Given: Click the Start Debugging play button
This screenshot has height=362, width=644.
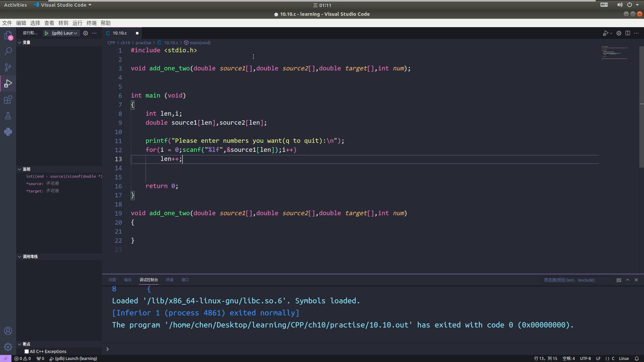Looking at the screenshot, I should [x=47, y=33].
